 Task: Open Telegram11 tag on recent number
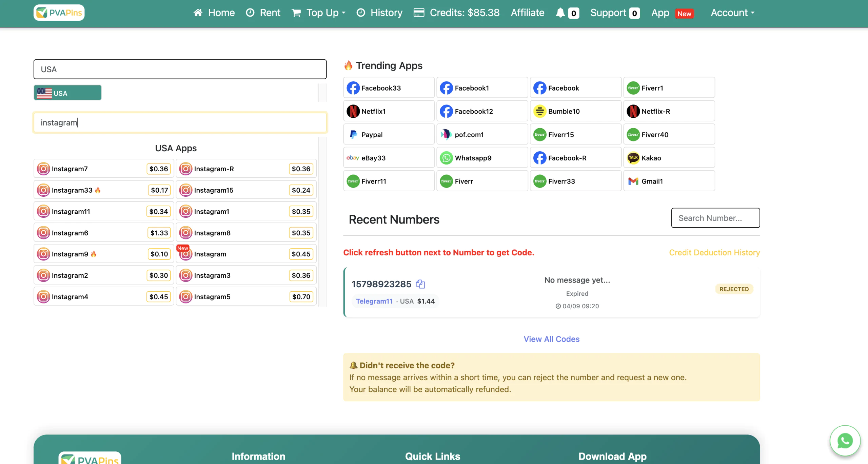click(x=374, y=301)
